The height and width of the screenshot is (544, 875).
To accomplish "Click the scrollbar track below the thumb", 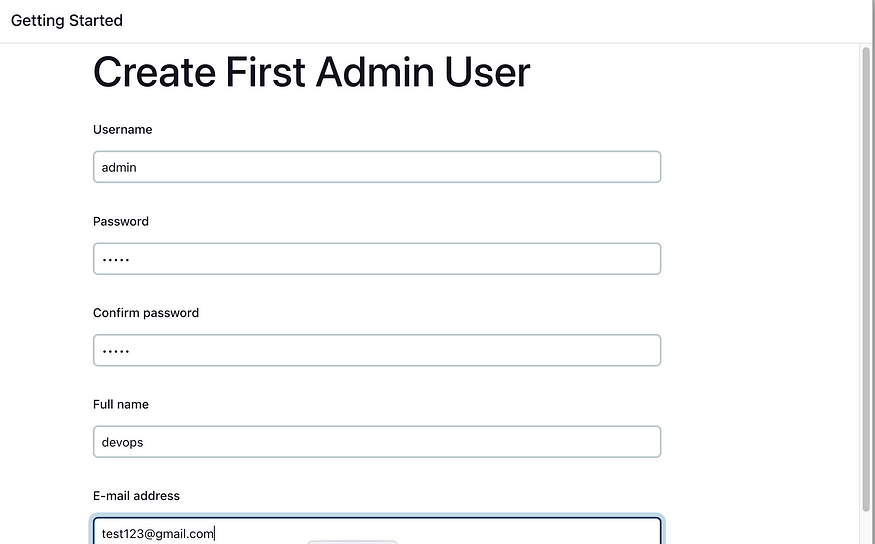I will (x=866, y=528).
